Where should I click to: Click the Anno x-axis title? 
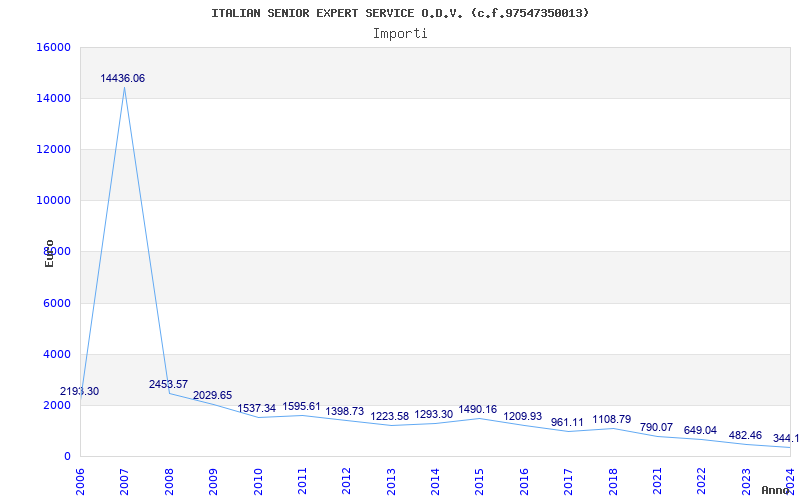(776, 490)
